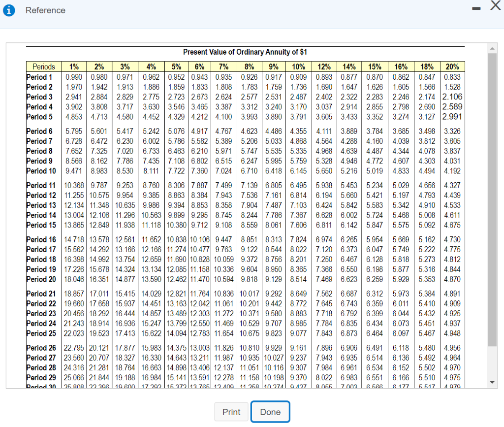
Task: Click the scrollbar down arrow
Action: (x=493, y=382)
